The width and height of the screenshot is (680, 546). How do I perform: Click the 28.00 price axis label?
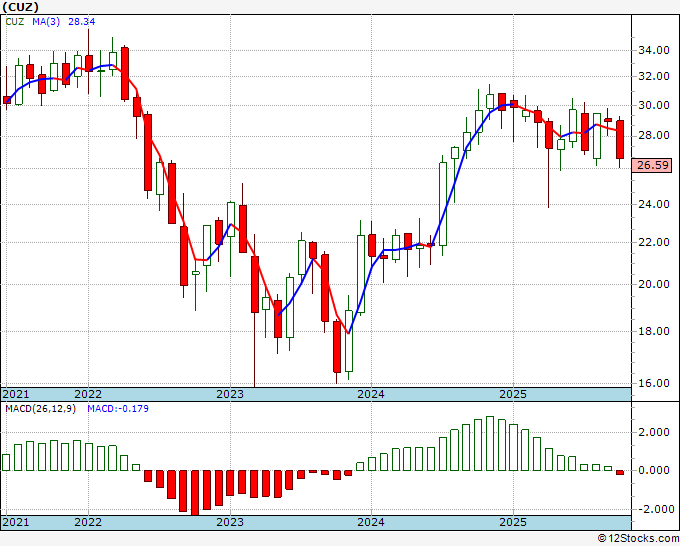(654, 136)
